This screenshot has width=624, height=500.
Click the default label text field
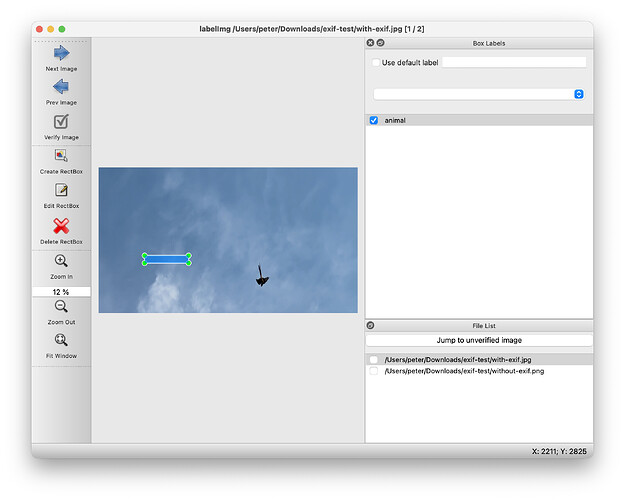[514, 62]
